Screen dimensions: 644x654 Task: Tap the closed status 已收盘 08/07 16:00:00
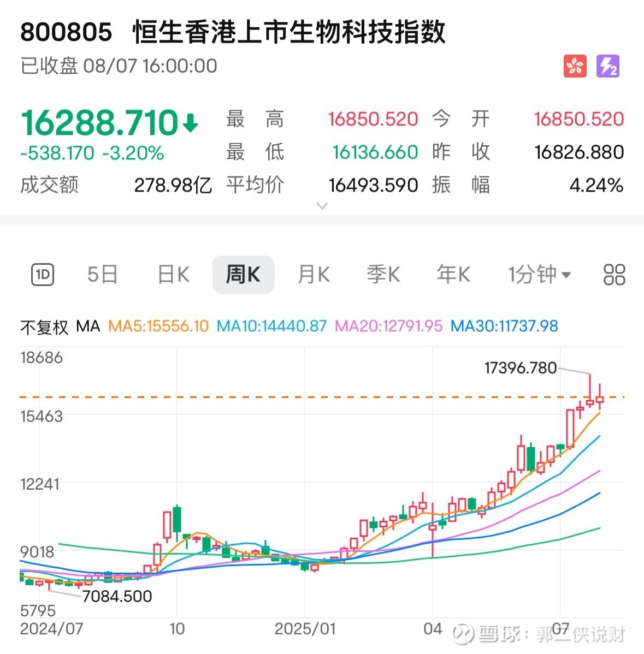click(119, 66)
